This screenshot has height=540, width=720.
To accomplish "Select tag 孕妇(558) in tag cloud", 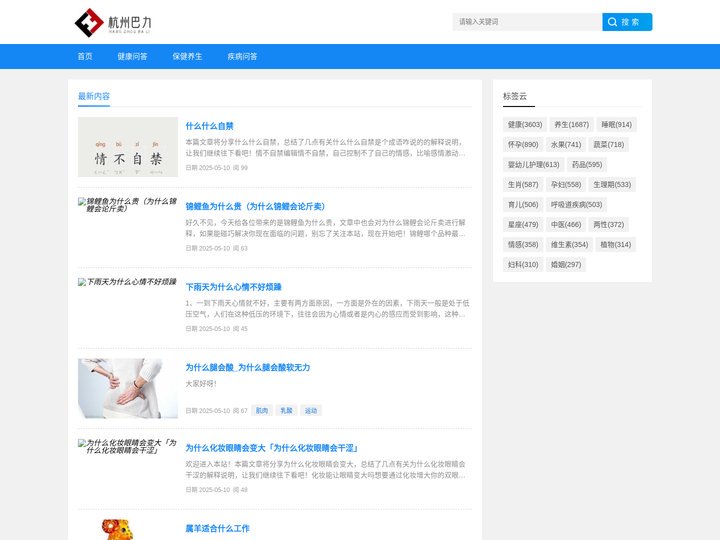I will coord(566,185).
